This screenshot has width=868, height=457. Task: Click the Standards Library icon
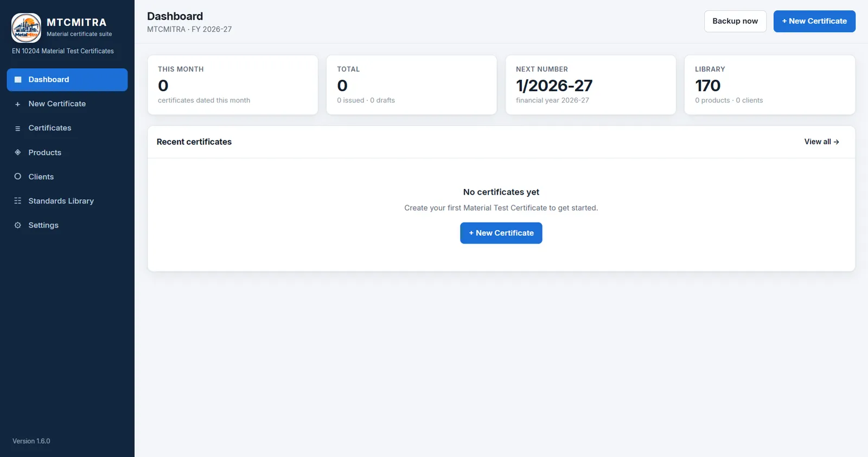pyautogui.click(x=18, y=201)
